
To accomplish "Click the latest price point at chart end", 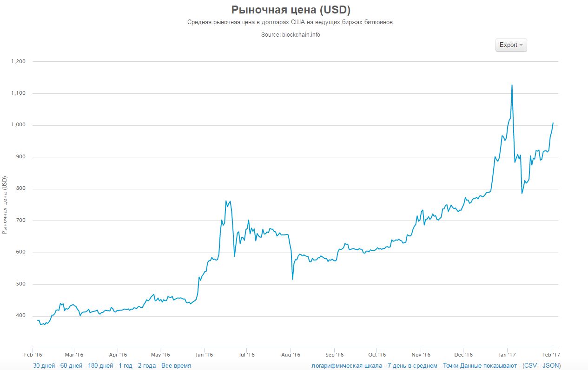I will pyautogui.click(x=553, y=123).
